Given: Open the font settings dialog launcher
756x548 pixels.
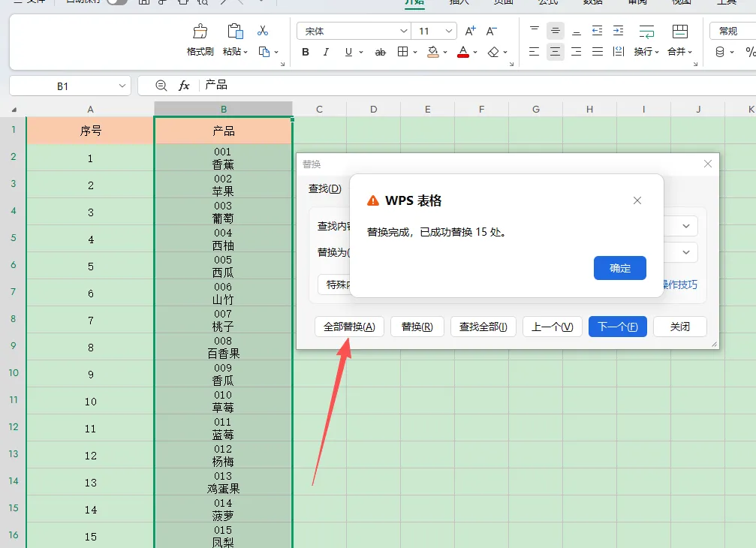Looking at the screenshot, I should click(511, 64).
